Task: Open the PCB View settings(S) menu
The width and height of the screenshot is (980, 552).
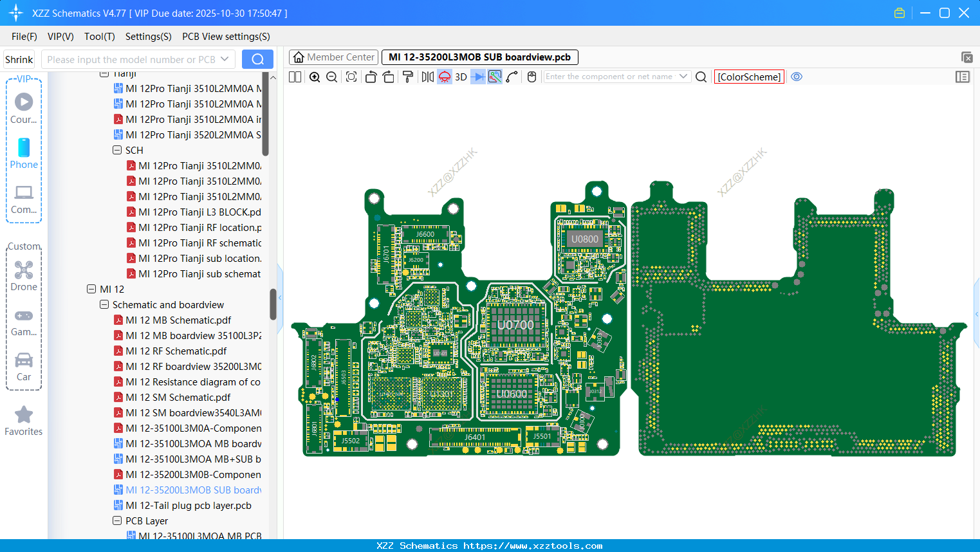Action: (x=225, y=37)
